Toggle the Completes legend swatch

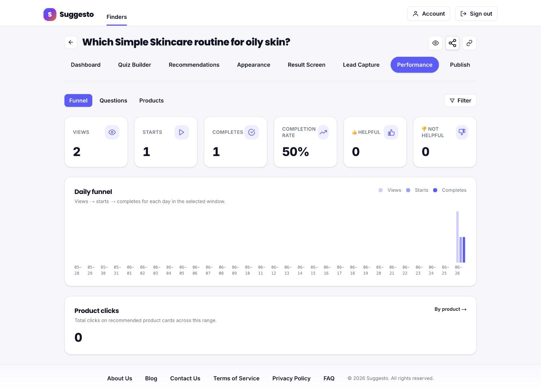(435, 190)
